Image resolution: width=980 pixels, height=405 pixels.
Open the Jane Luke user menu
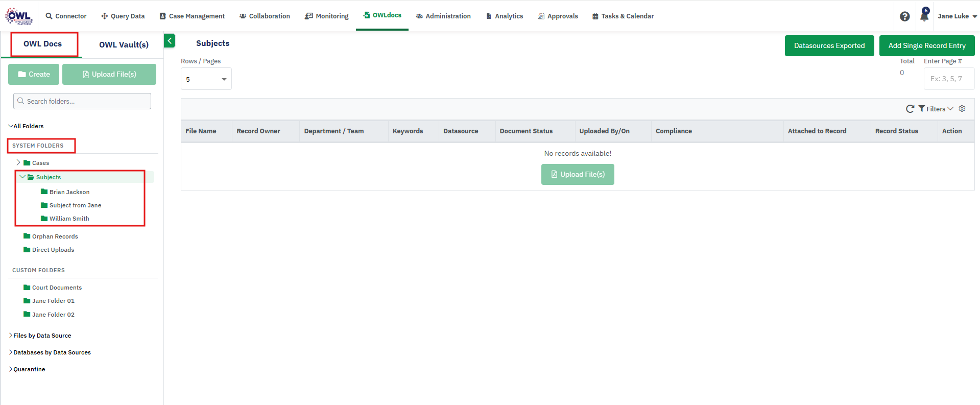(957, 16)
